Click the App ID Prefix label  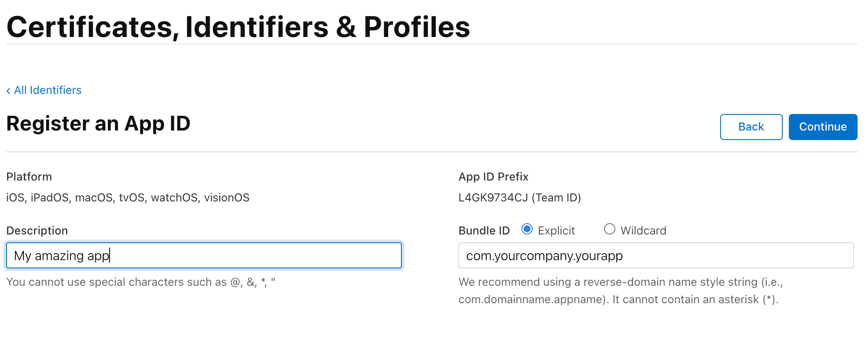493,177
